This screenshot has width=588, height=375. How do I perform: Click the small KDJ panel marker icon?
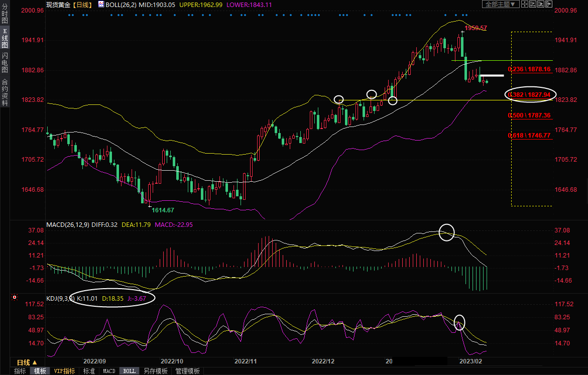15,298
